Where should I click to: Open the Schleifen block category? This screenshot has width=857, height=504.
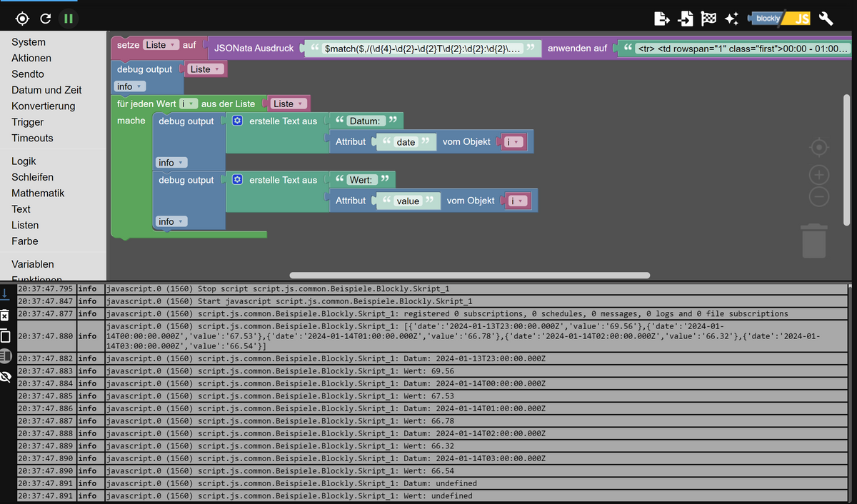(32, 177)
